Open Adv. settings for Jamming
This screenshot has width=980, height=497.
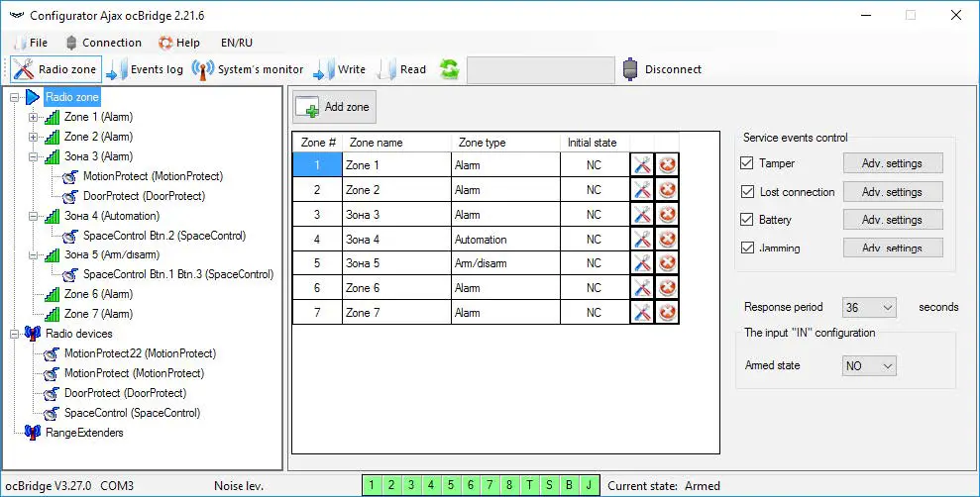coord(893,248)
